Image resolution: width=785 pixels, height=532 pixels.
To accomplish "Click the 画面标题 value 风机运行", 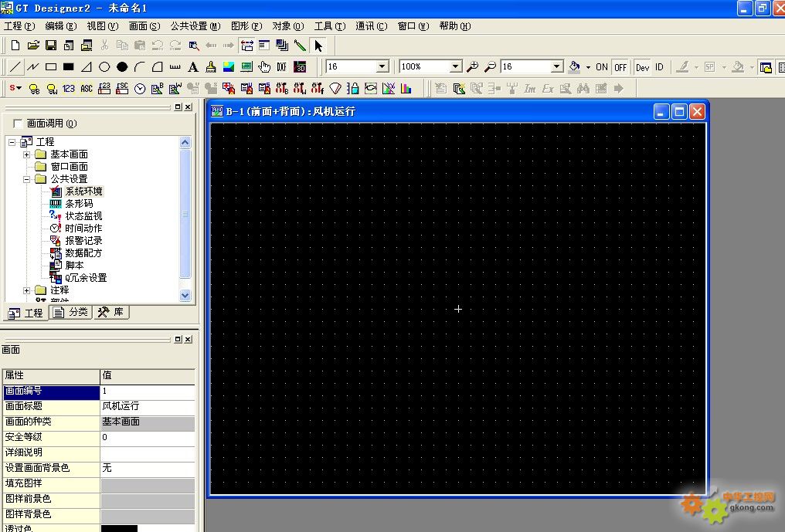I will (x=148, y=406).
